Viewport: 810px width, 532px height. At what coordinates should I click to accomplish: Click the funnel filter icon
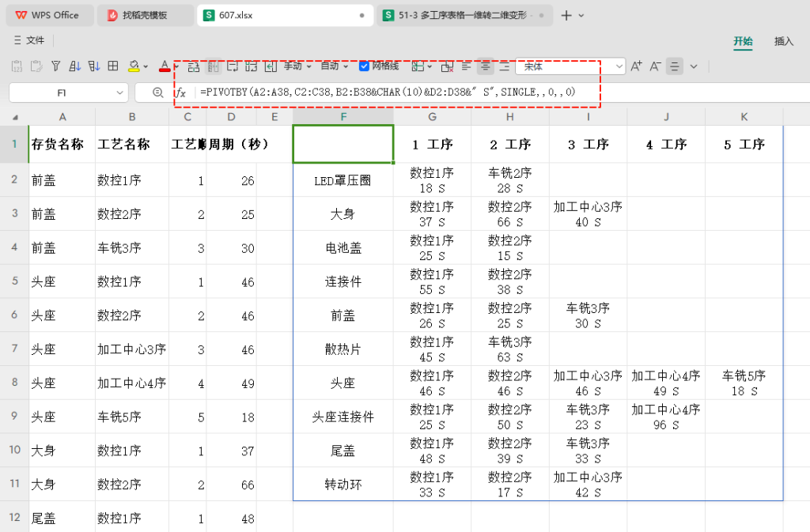point(56,66)
